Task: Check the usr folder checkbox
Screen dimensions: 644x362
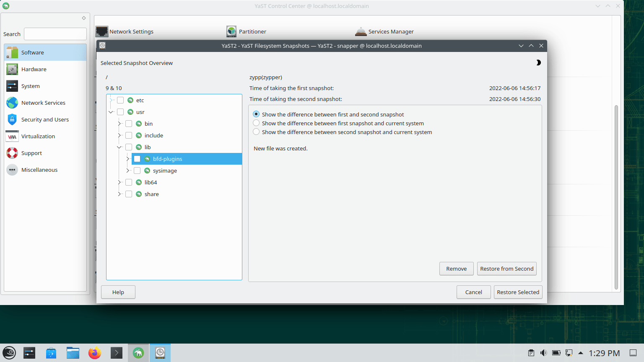Action: coord(120,112)
